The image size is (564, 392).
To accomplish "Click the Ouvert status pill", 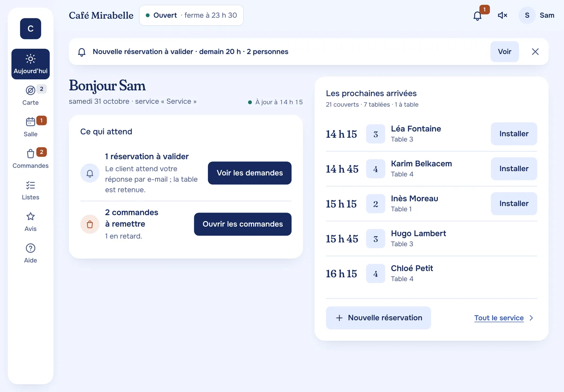I will (x=191, y=15).
